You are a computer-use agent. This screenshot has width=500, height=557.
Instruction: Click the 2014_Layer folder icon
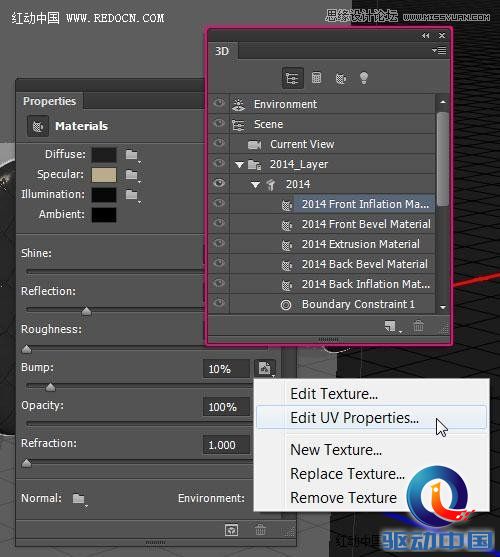[x=254, y=164]
